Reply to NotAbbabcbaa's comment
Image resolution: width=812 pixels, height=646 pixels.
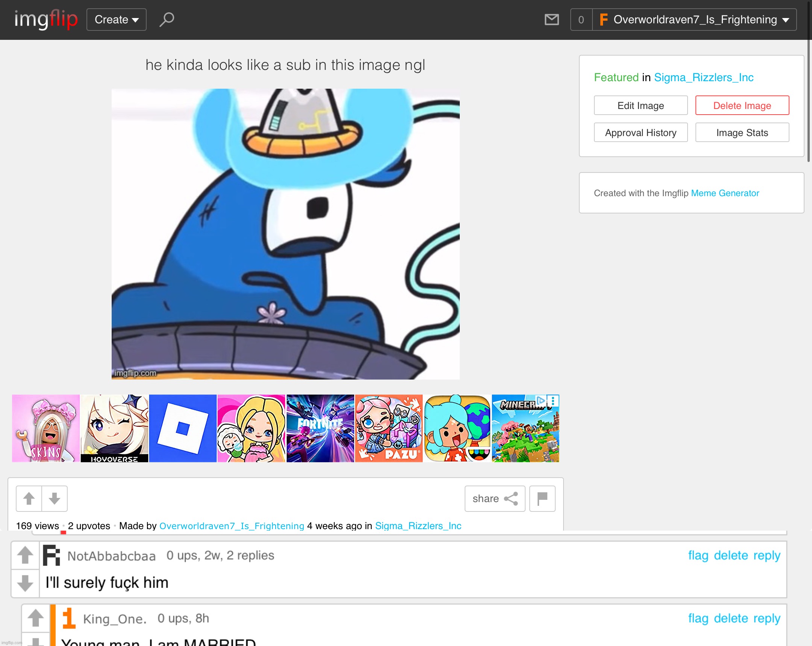click(767, 555)
